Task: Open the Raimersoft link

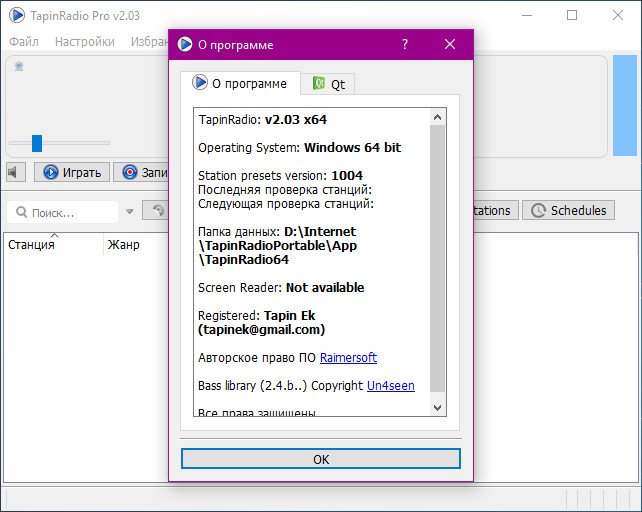Action: [x=348, y=358]
